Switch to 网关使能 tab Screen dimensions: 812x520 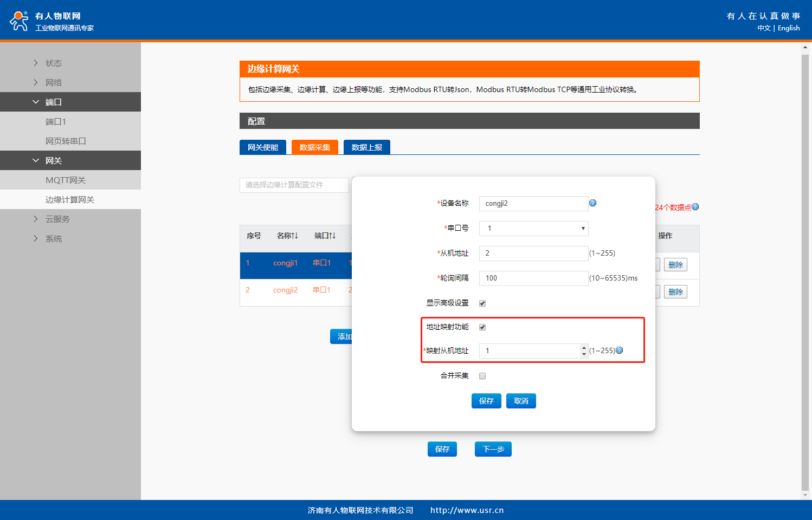tap(263, 147)
